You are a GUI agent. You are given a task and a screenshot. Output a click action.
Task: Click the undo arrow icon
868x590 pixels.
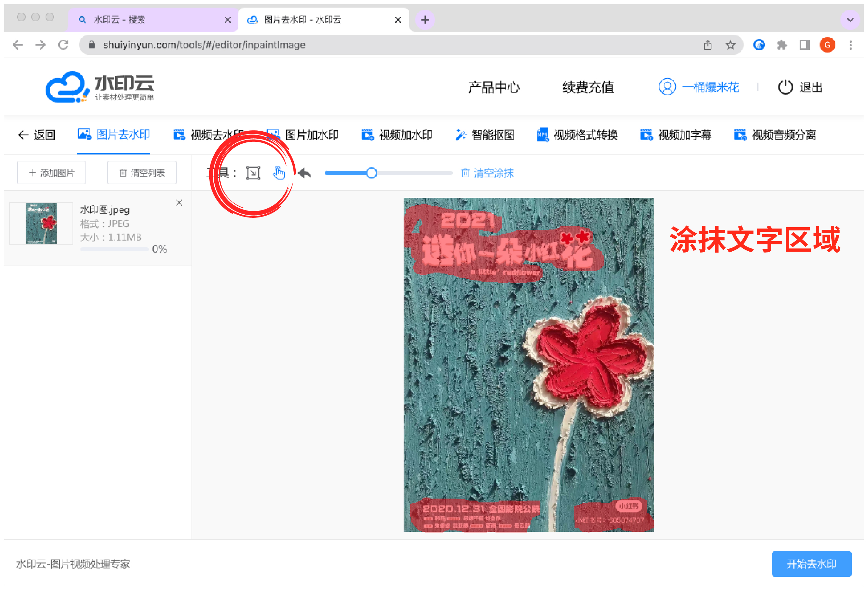305,173
